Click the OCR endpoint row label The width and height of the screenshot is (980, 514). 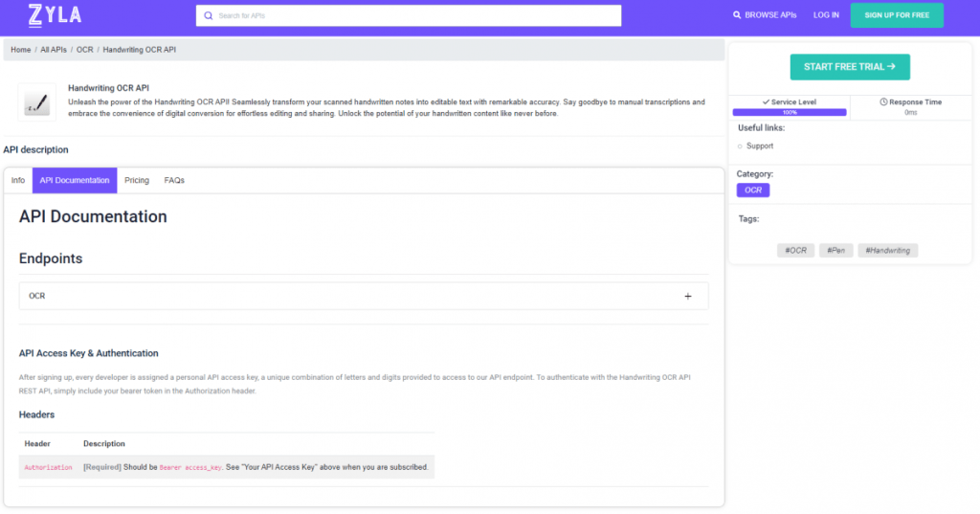[x=37, y=296]
